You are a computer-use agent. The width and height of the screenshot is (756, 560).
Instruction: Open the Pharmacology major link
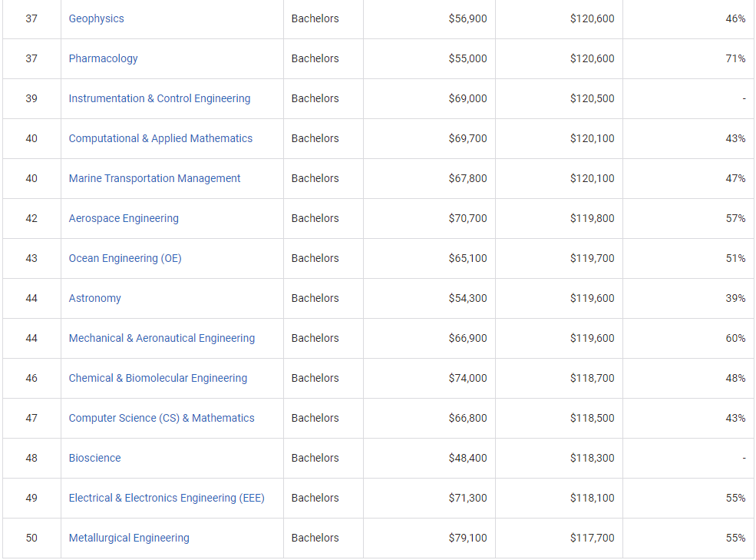(x=103, y=59)
